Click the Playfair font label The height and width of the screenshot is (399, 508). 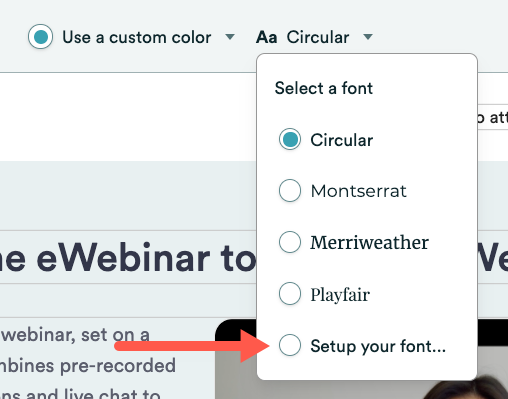[340, 295]
